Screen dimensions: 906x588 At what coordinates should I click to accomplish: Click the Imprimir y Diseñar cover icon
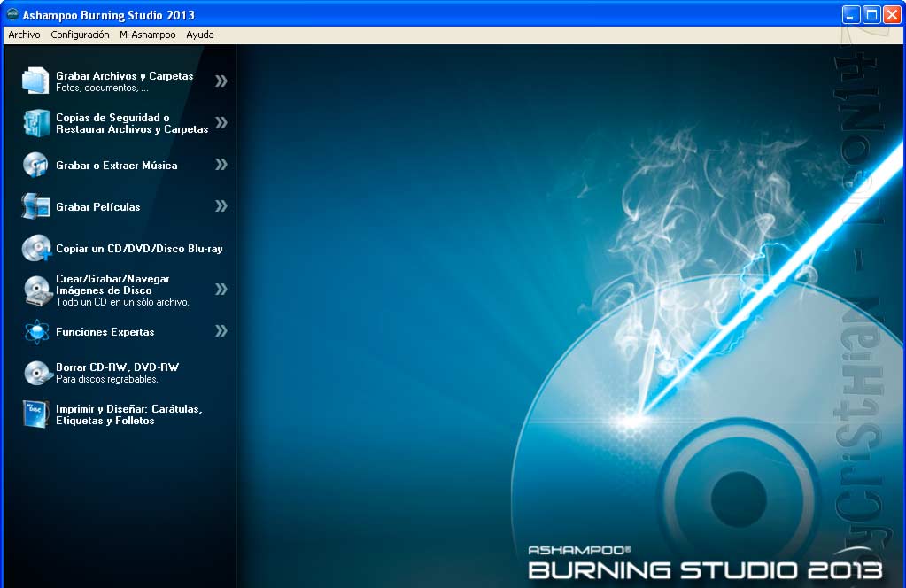click(x=35, y=414)
